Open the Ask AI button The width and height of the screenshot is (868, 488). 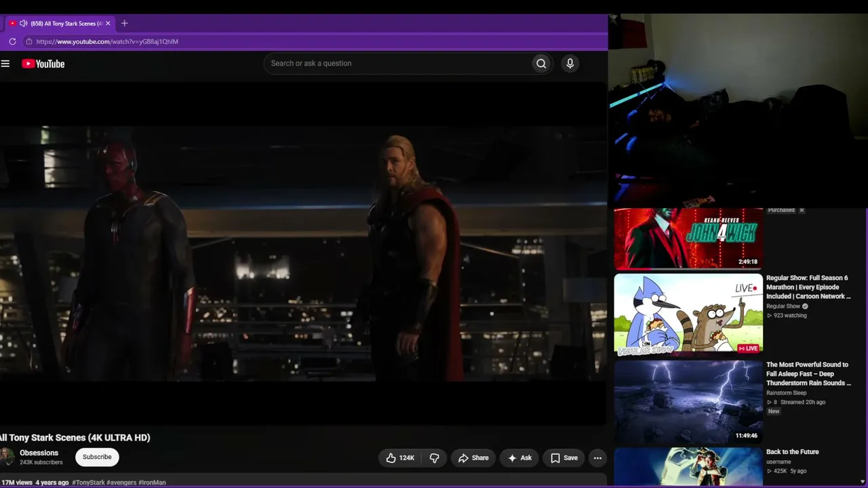pos(519,458)
